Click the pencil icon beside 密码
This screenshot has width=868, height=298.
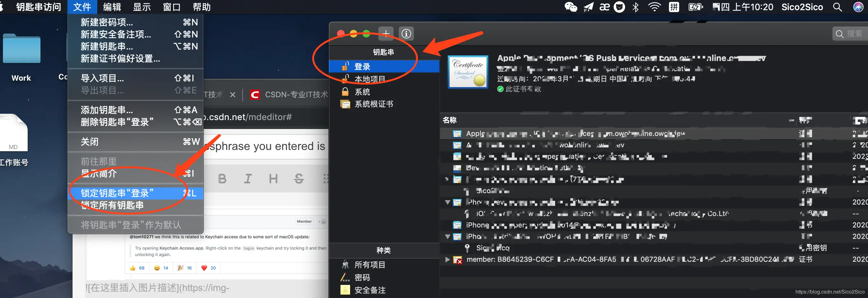(345, 277)
